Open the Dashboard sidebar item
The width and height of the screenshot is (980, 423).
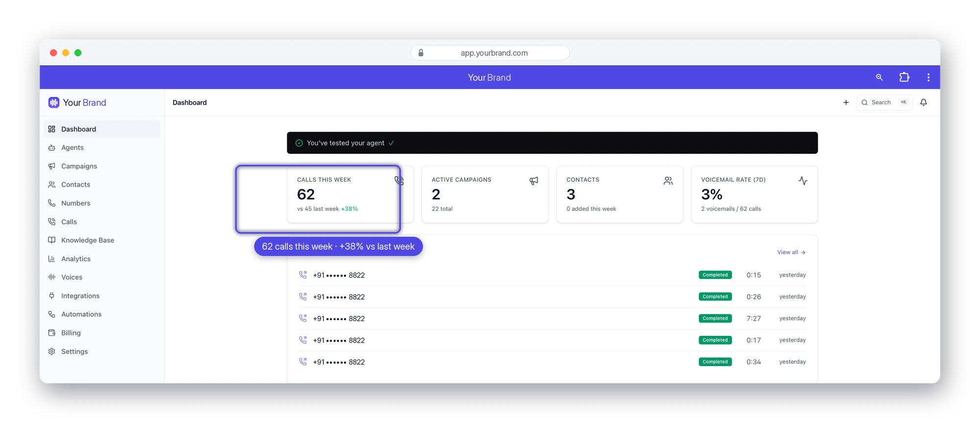(x=102, y=129)
